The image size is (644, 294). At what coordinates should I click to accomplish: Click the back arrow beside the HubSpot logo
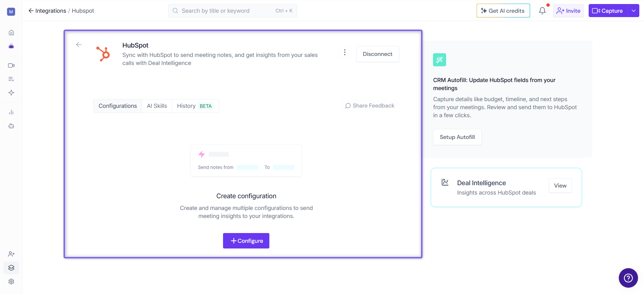pos(79,45)
